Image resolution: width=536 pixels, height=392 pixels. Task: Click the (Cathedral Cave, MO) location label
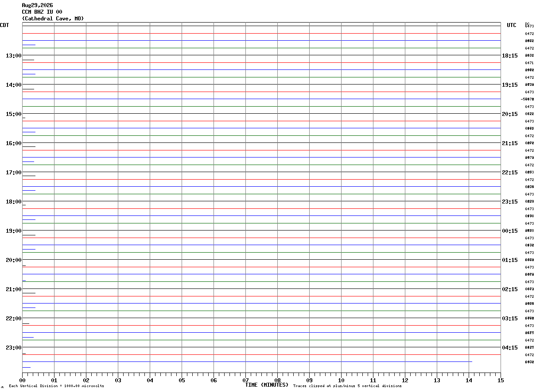tap(53, 19)
